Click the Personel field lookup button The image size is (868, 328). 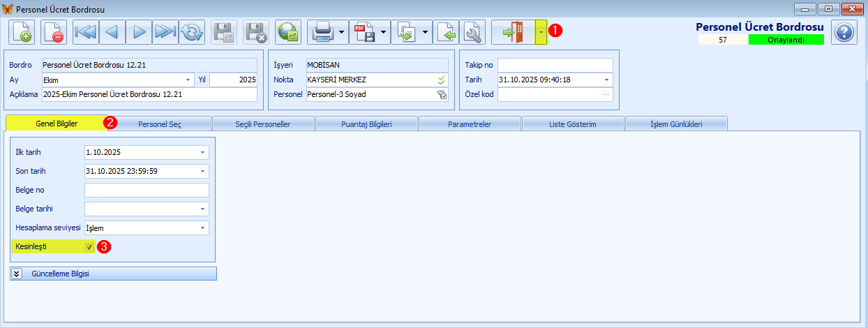(x=442, y=94)
